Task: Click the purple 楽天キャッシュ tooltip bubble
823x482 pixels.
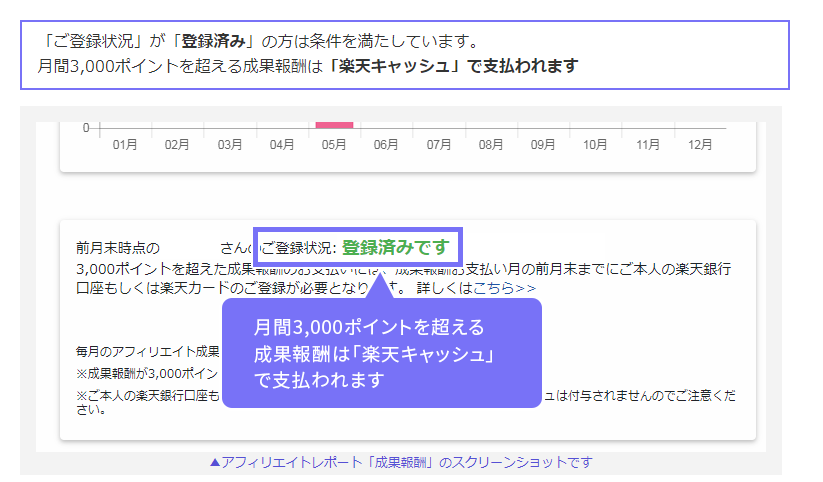Action: pos(380,354)
